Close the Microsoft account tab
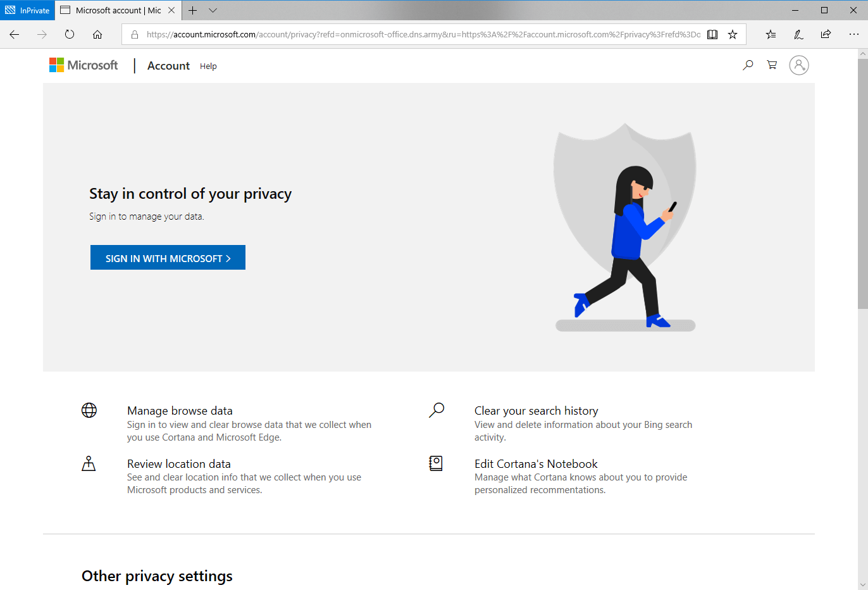Screen dimensions: 868x590 [171, 10]
